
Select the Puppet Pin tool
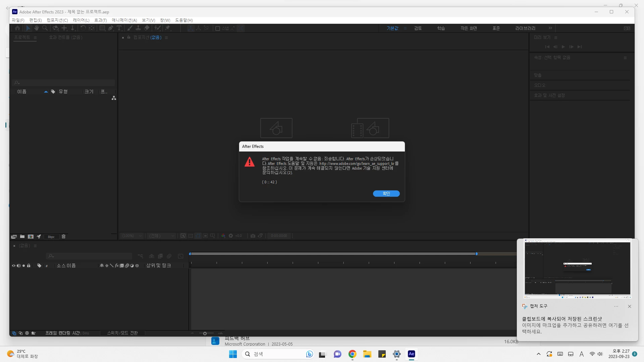168,28
